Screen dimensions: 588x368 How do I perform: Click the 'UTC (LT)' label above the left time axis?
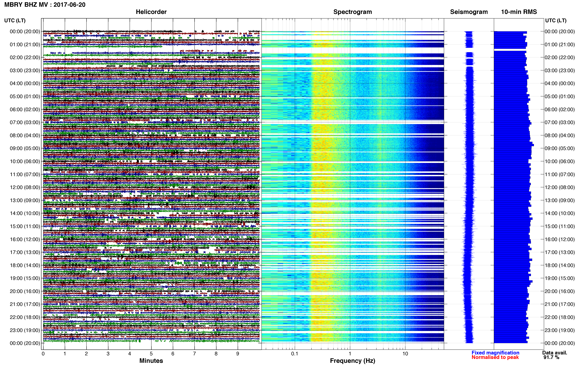coord(15,20)
